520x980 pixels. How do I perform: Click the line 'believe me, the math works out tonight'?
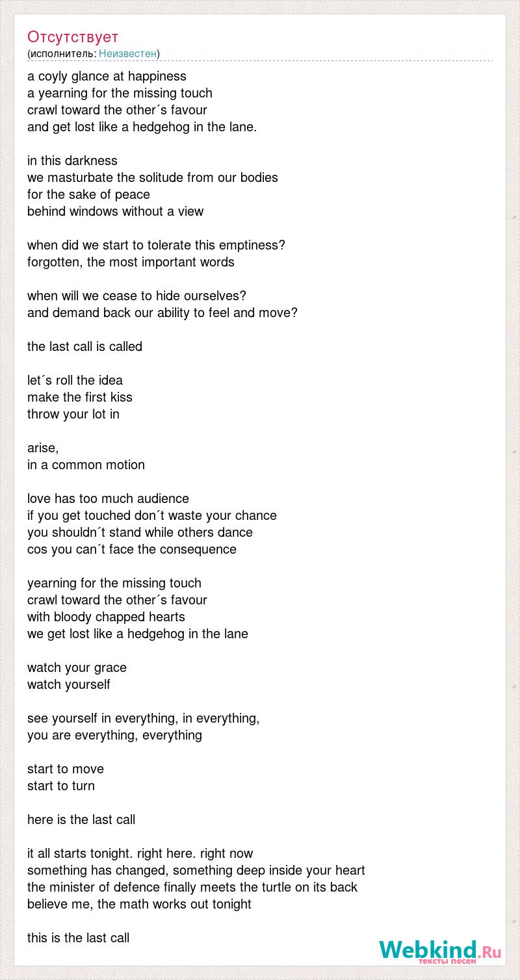point(139,904)
